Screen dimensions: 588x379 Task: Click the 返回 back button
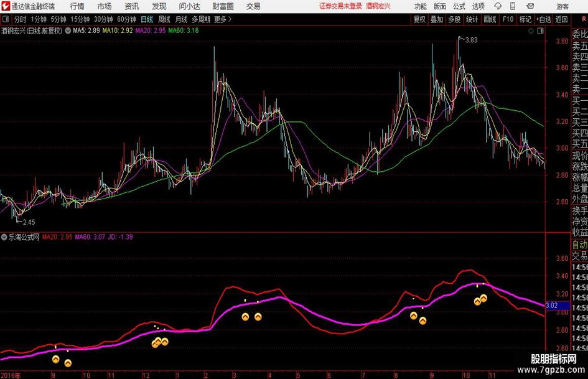[x=561, y=19]
